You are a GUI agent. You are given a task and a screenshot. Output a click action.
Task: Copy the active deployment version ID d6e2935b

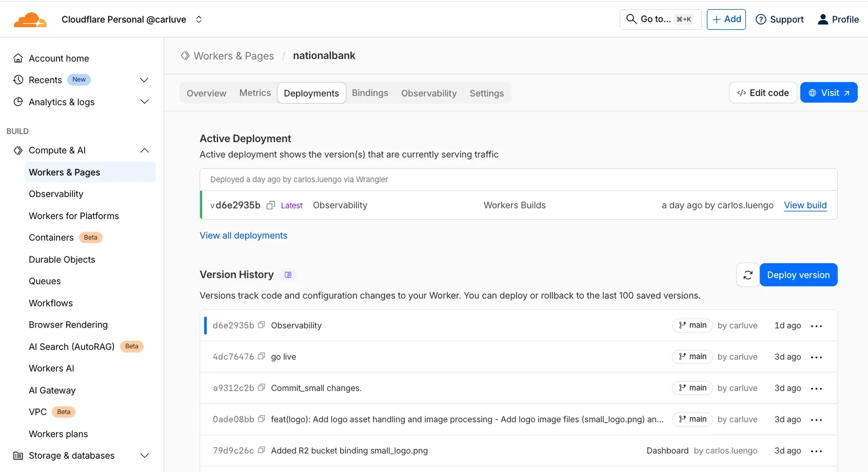pos(271,206)
